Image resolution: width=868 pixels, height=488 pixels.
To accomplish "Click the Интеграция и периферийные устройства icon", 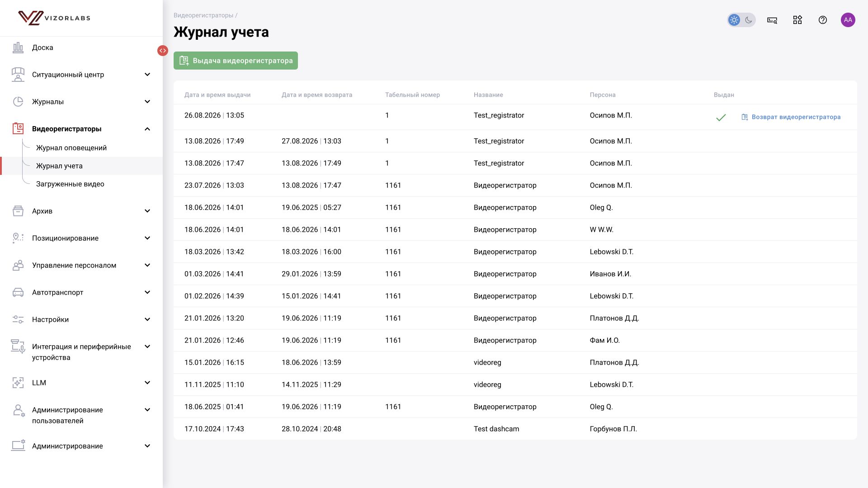I will click(x=18, y=347).
